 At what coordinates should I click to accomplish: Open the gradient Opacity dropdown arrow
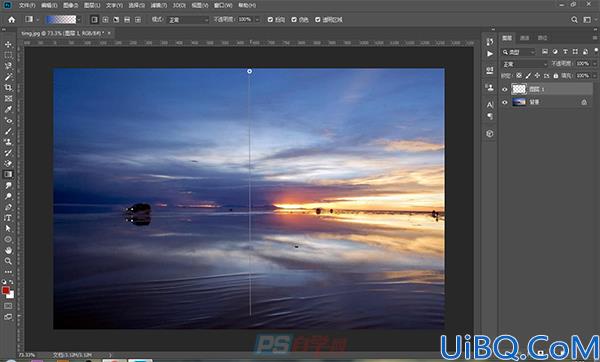(257, 20)
